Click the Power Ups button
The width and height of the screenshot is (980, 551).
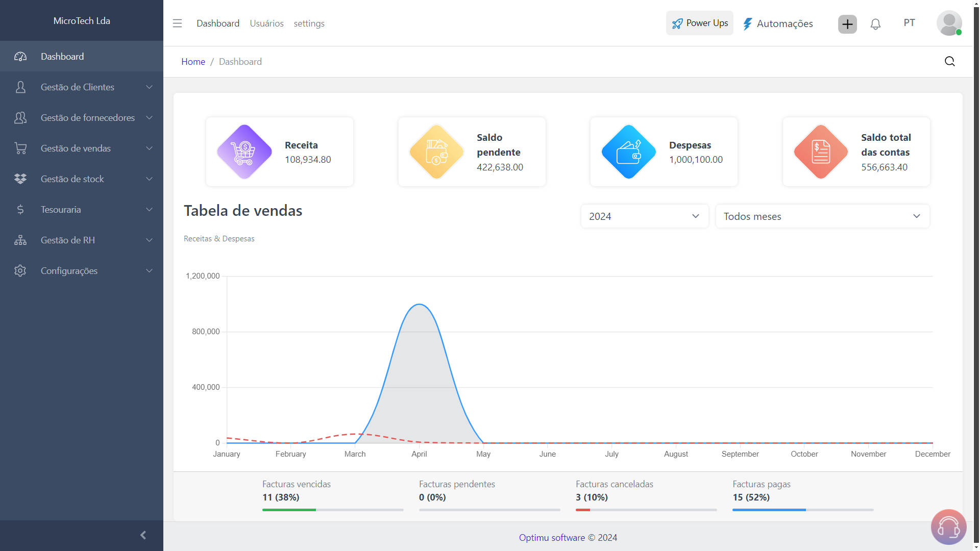click(699, 23)
